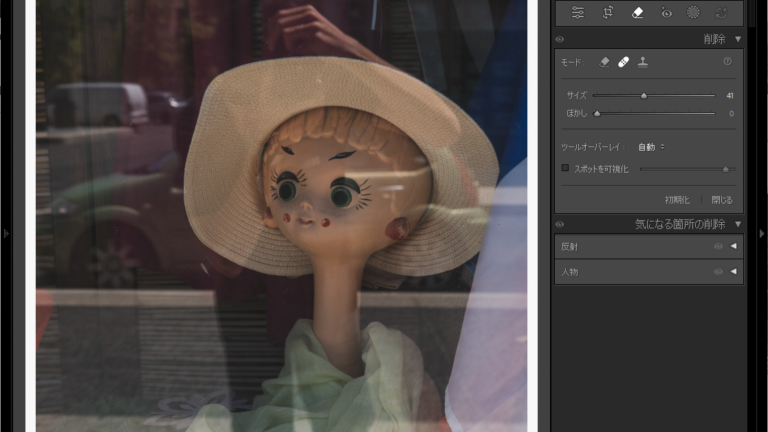
Task: Adjust the サイズ slider handle
Action: [644, 96]
